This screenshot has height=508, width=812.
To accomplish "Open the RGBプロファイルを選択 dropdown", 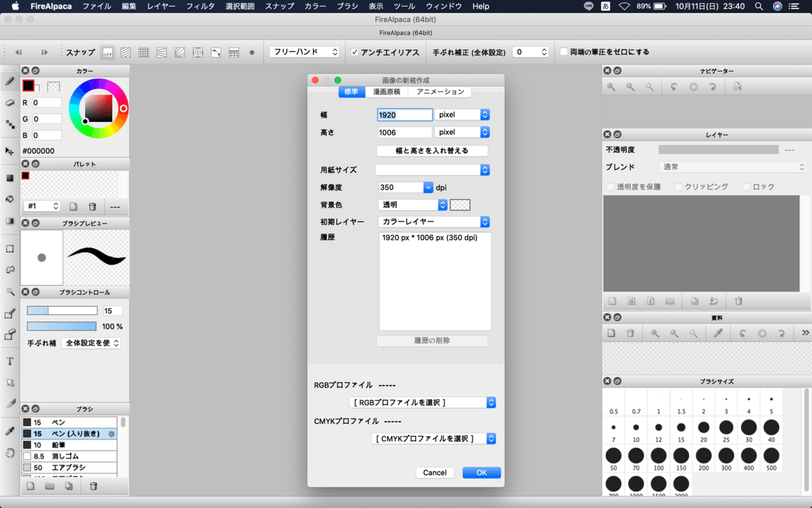I will (x=423, y=402).
